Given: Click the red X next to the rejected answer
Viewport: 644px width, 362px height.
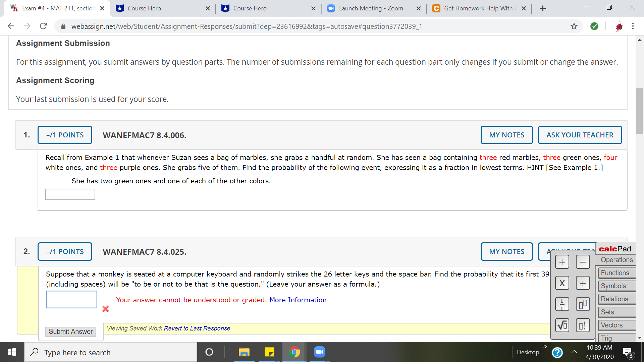Looking at the screenshot, I should click(105, 309).
